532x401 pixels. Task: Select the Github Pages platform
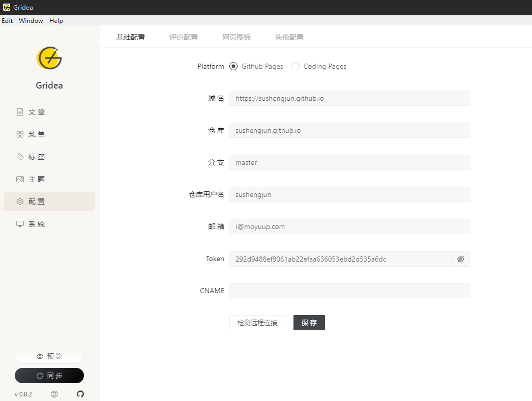point(233,66)
